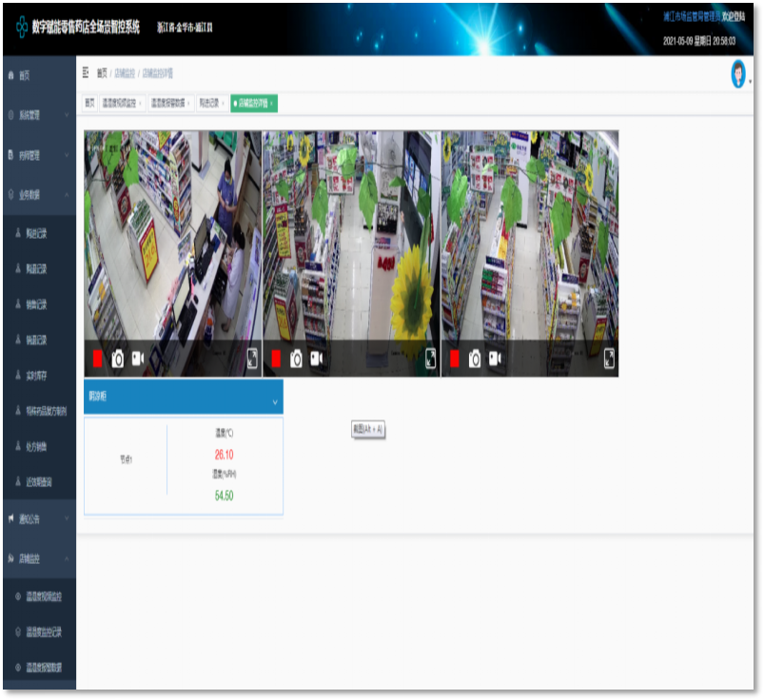
Task: Toggle video recording on the third camera feed
Action: (x=495, y=359)
